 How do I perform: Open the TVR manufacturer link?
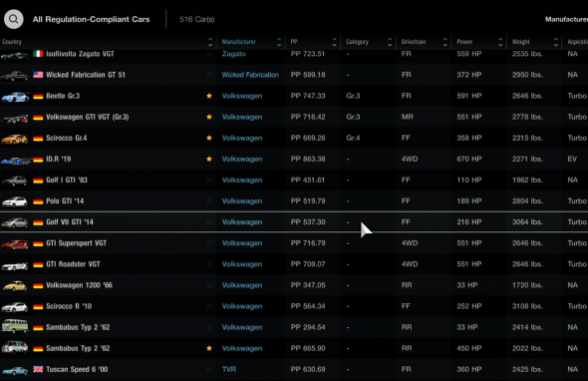coord(229,369)
